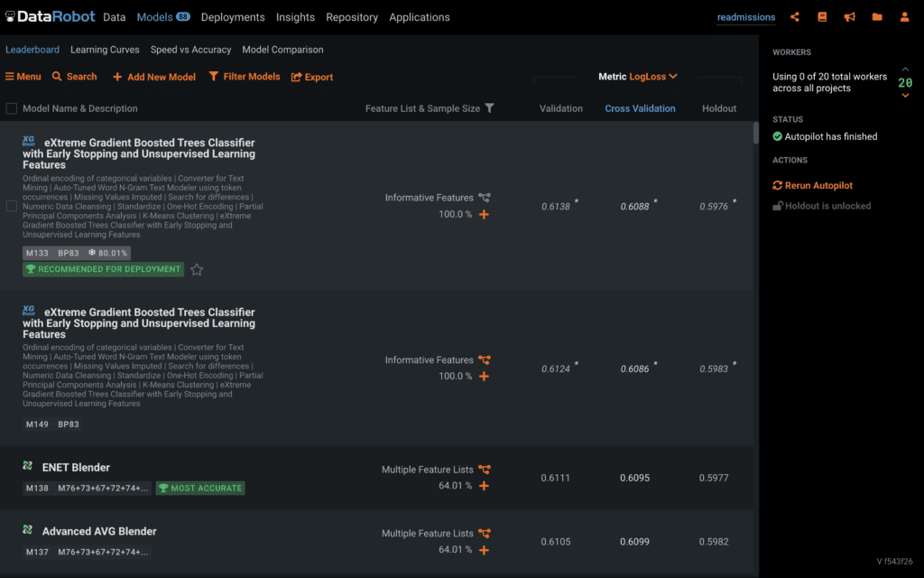Open the Models tab
Screen dimensions: 924x578
coord(154,17)
